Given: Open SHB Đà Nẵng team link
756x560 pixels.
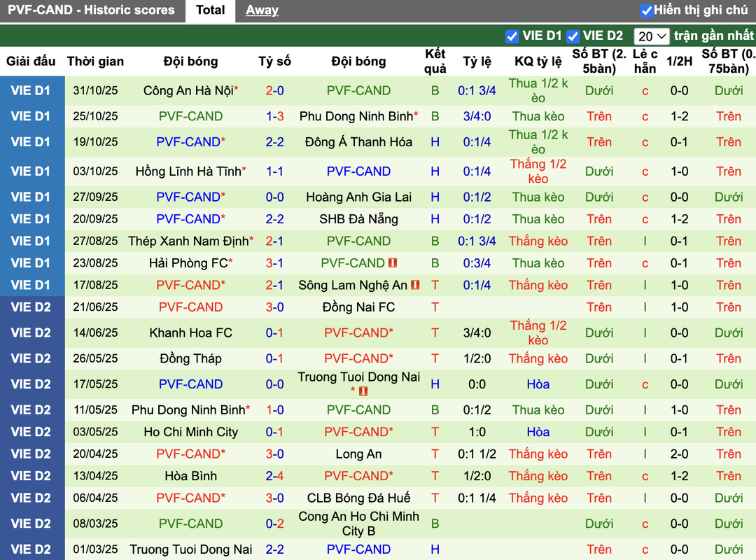Looking at the screenshot, I should [358, 219].
